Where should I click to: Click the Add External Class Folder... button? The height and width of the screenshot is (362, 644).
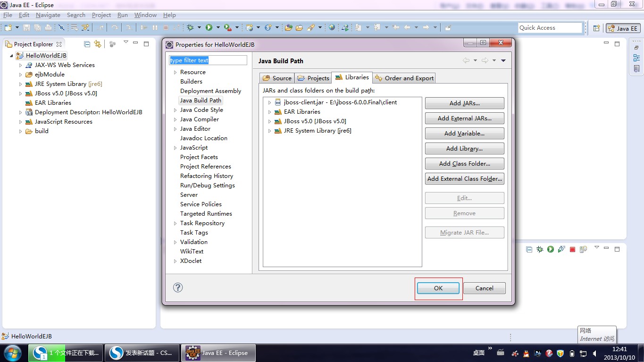[465, 179]
